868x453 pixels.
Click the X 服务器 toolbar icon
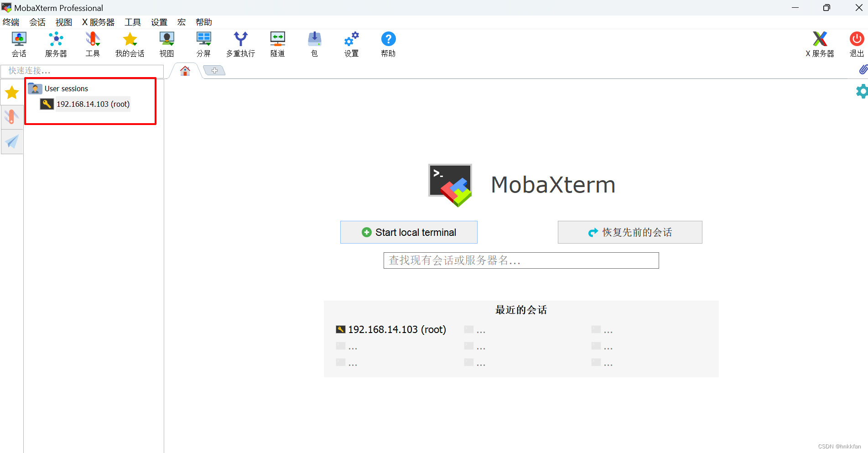coord(820,44)
